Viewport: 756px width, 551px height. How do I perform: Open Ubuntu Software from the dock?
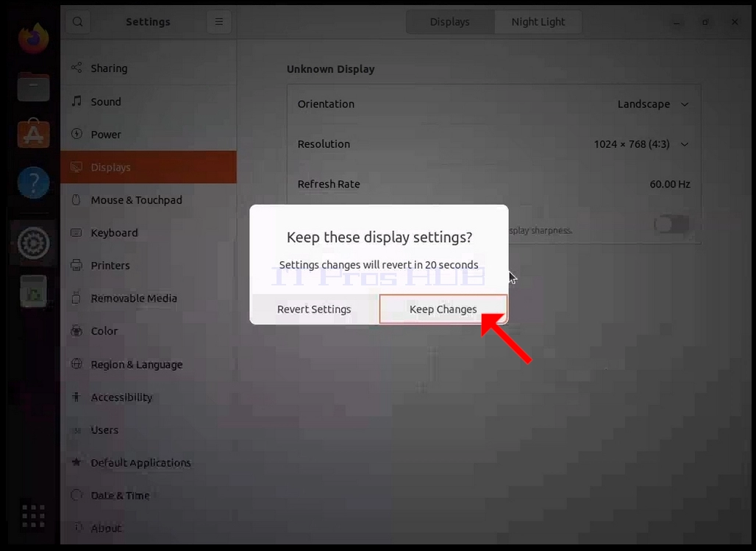tap(33, 134)
